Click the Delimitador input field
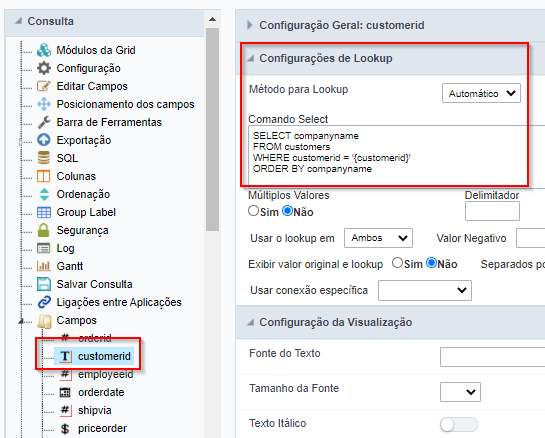Image resolution: width=545 pixels, height=438 pixels. pos(492,211)
